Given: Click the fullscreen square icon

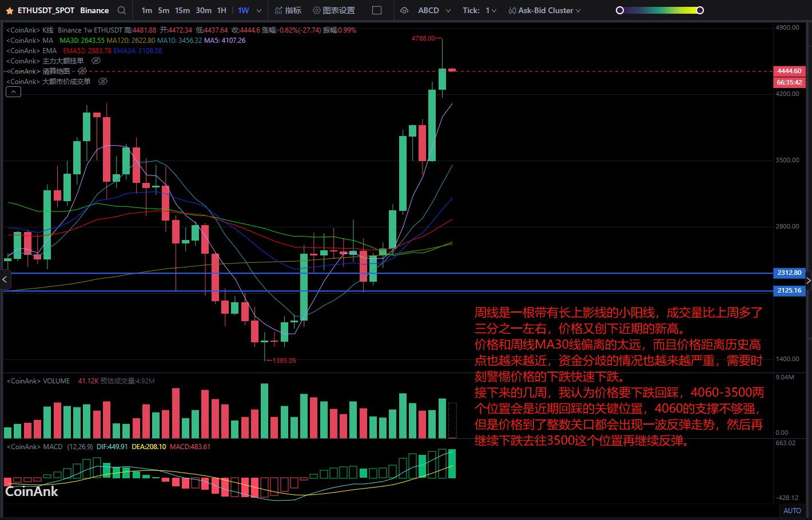Looking at the screenshot, I should tap(376, 10).
